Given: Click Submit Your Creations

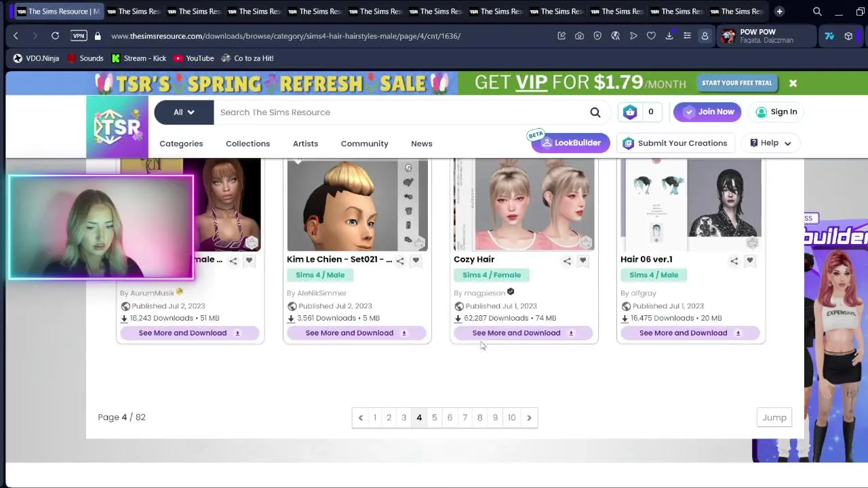Looking at the screenshot, I should 675,143.
